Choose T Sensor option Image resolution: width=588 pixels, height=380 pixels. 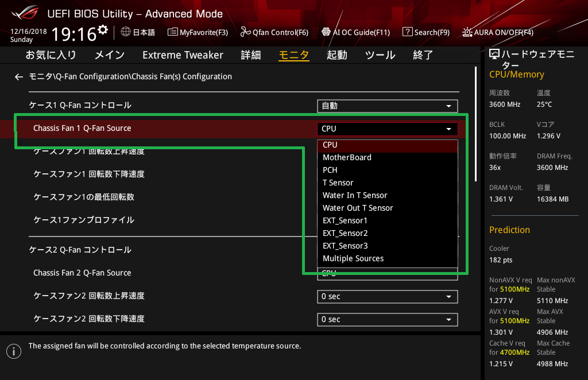pyautogui.click(x=388, y=183)
